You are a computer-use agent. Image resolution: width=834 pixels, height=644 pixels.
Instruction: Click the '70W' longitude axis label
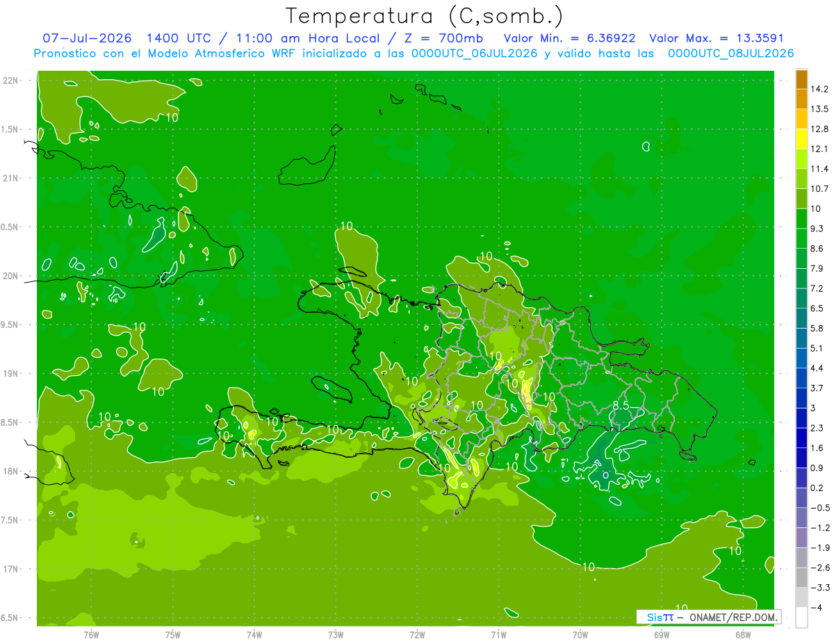pos(580,634)
